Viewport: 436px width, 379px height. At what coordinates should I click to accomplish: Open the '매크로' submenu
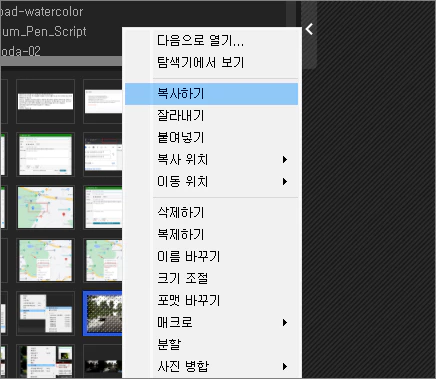211,323
